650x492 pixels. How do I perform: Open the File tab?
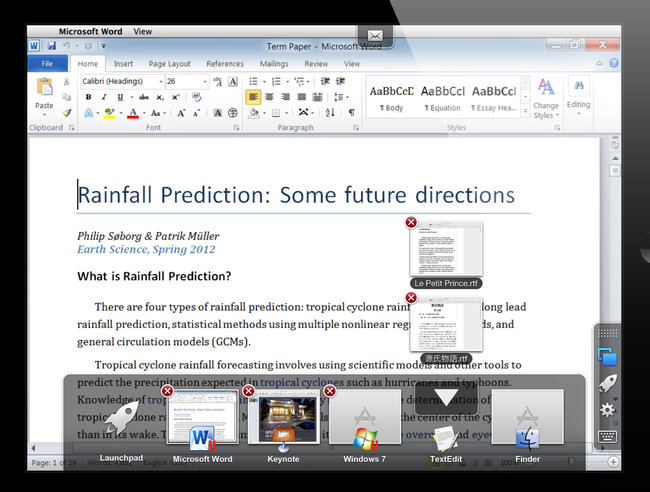(x=47, y=63)
